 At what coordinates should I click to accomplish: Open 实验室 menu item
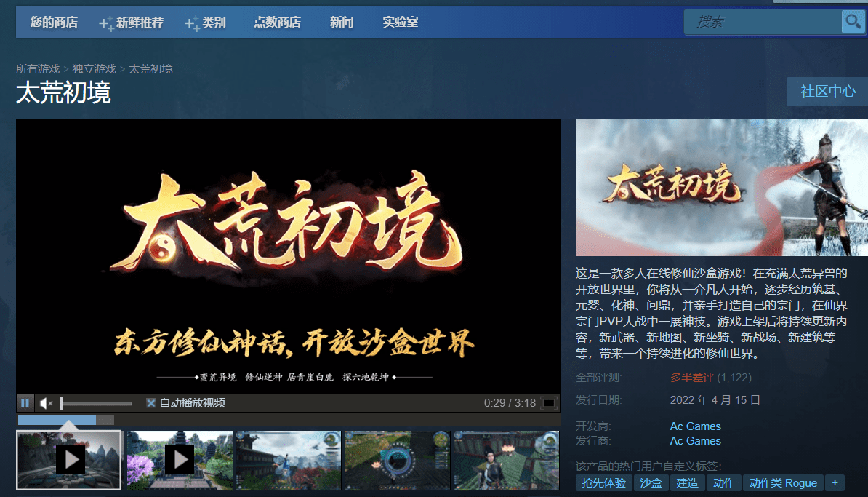click(401, 22)
